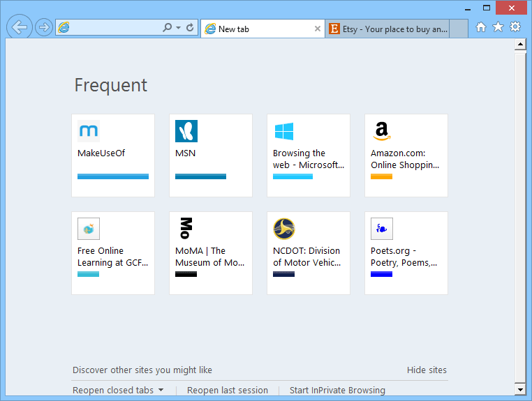Click Reopen last session link
Viewport: 532px width, 401px height.
228,391
